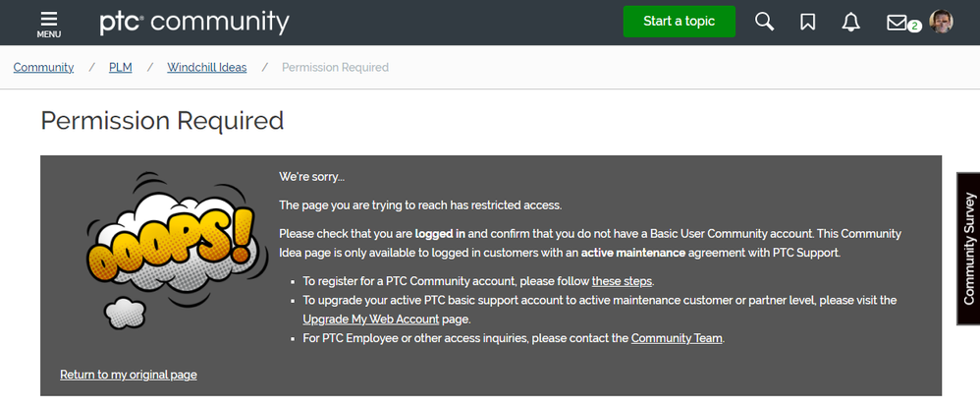Open the user profile avatar
Viewport: 980px width, 408px height.
point(942,22)
